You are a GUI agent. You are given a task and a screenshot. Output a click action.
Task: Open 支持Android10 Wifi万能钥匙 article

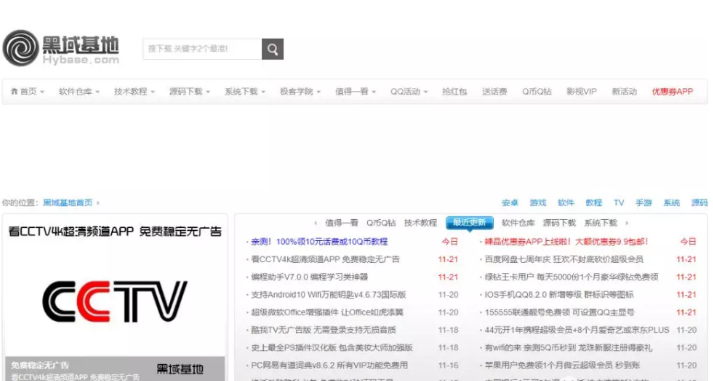click(328, 295)
